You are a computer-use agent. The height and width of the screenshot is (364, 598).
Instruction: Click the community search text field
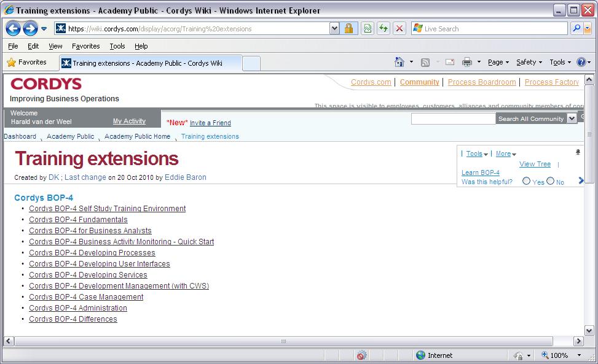[x=453, y=119]
